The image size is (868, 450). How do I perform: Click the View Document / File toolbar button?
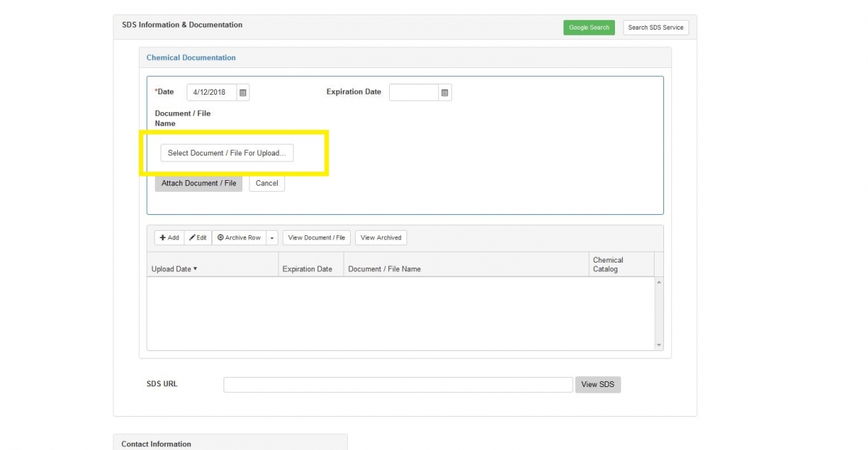pyautogui.click(x=316, y=237)
